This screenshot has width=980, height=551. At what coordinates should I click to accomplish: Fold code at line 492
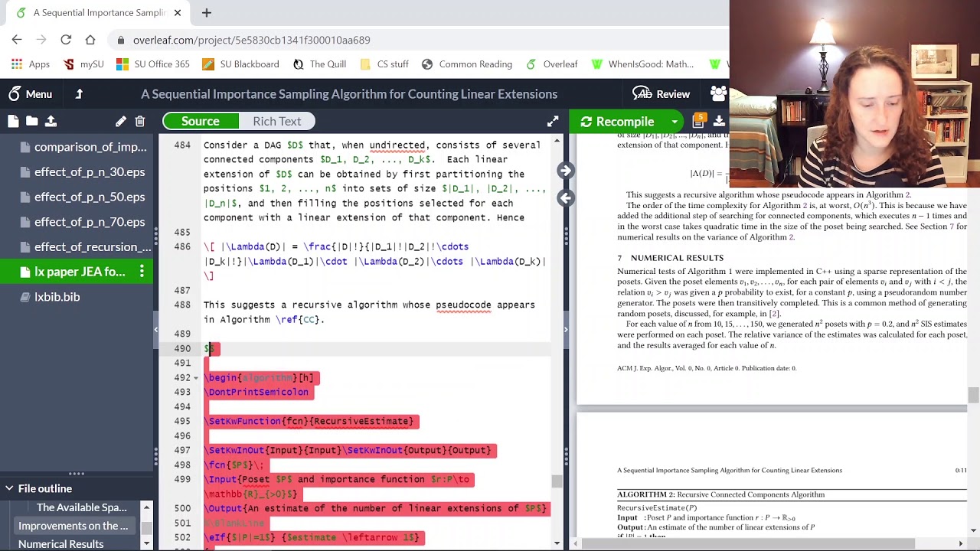[x=196, y=378]
